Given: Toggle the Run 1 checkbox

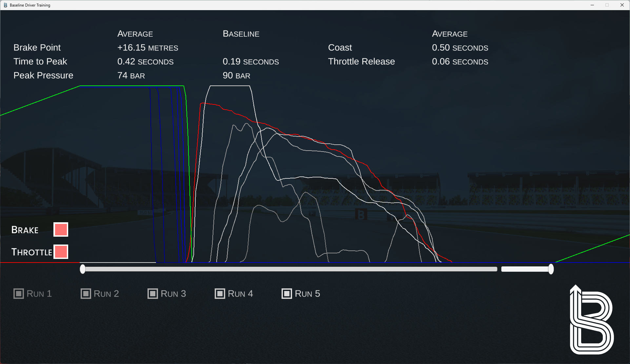Looking at the screenshot, I should coord(19,294).
